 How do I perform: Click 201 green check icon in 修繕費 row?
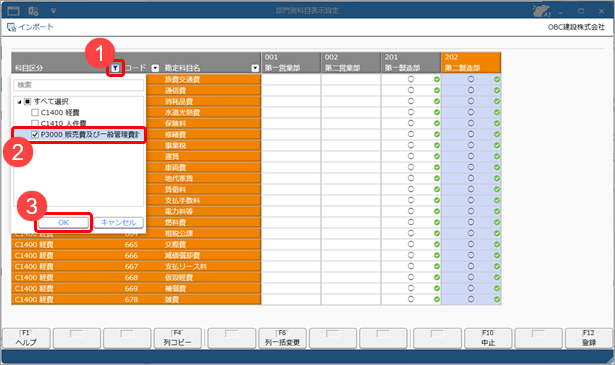tap(437, 134)
